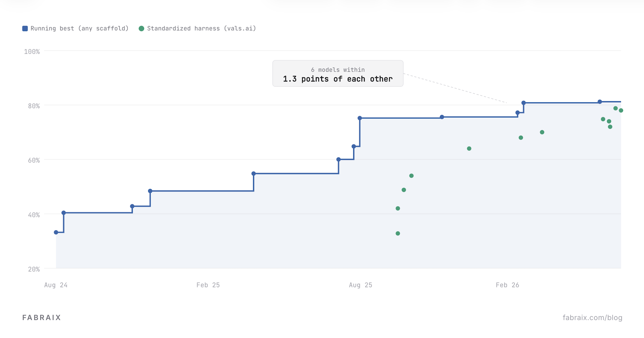The image size is (644, 338).
Task: Select the 20% y-axis label
Action: pyautogui.click(x=34, y=269)
